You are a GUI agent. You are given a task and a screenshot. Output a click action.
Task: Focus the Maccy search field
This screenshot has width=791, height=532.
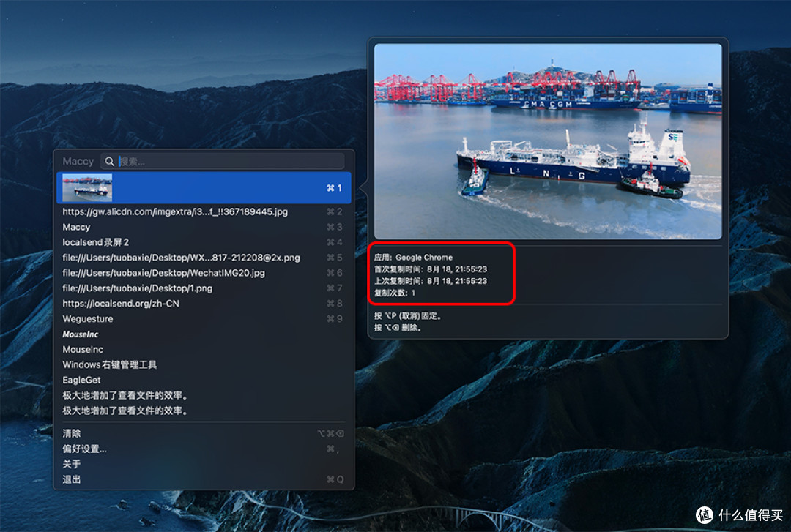[x=223, y=162]
